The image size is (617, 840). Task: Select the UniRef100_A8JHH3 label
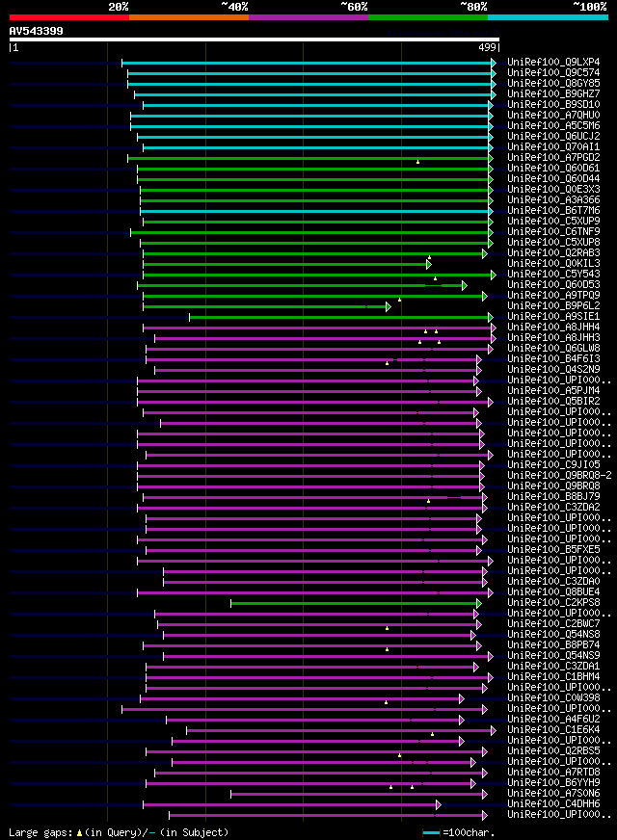tap(553, 337)
